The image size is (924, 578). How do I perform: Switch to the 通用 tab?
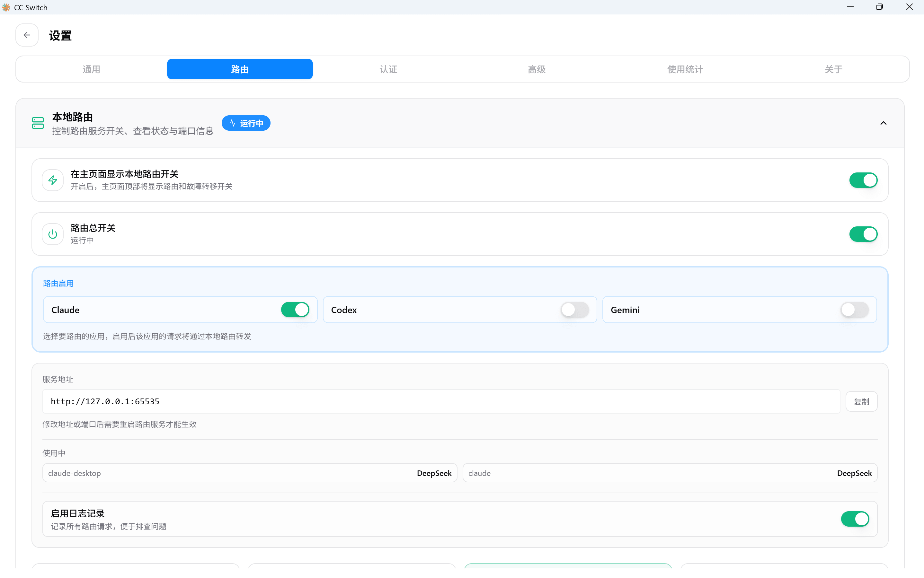point(92,69)
